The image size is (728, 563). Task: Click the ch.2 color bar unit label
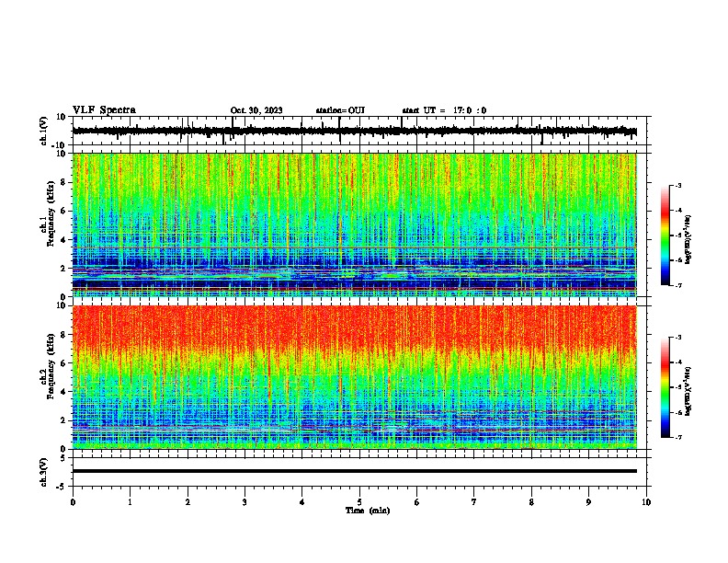click(x=688, y=391)
